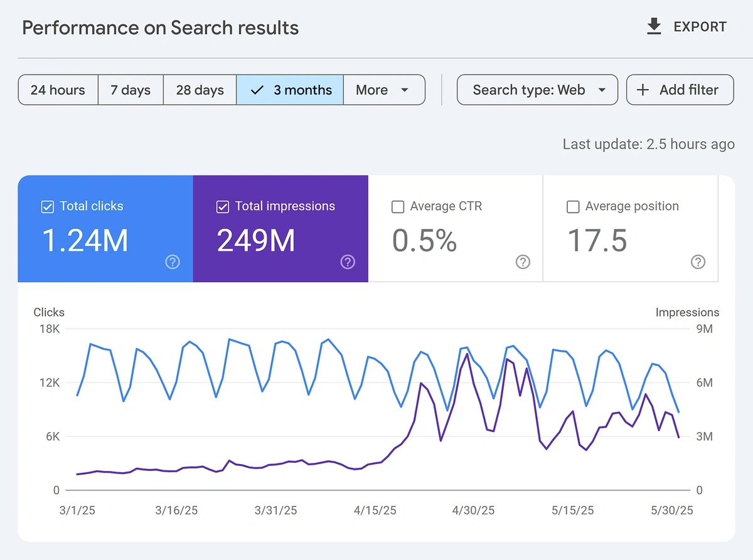Viewport: 753px width, 560px height.
Task: Uncheck the Total impressions checkbox
Action: (x=222, y=207)
